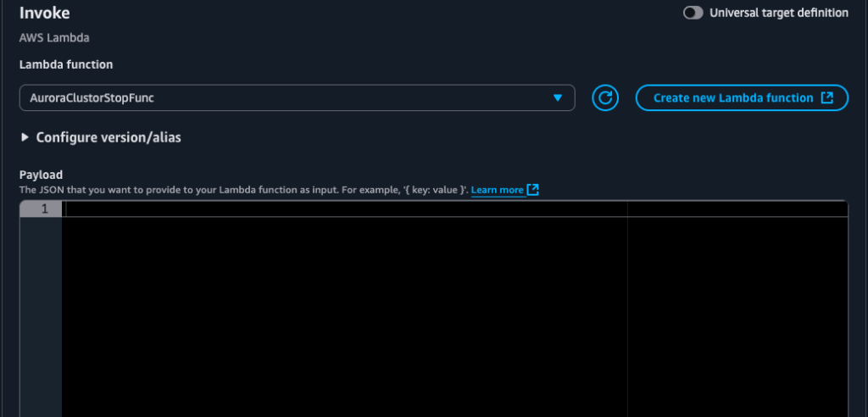Click Create new Lambda function button
Screen dimensions: 868x417
[x=732, y=98]
